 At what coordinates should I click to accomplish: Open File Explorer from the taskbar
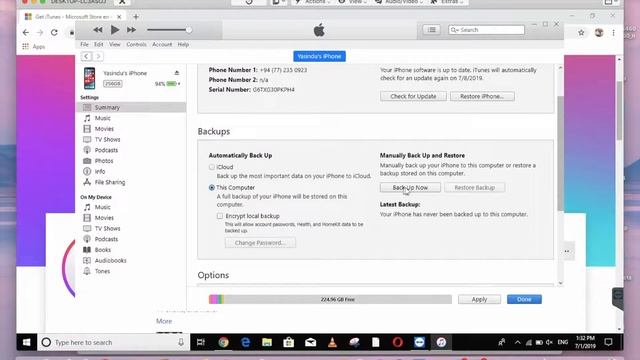(267, 342)
